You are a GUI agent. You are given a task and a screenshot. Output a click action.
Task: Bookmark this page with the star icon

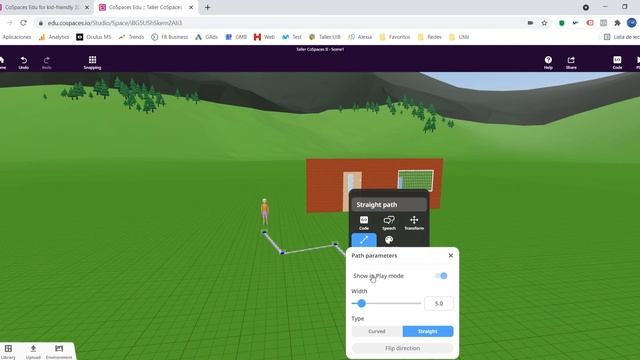[x=544, y=23]
